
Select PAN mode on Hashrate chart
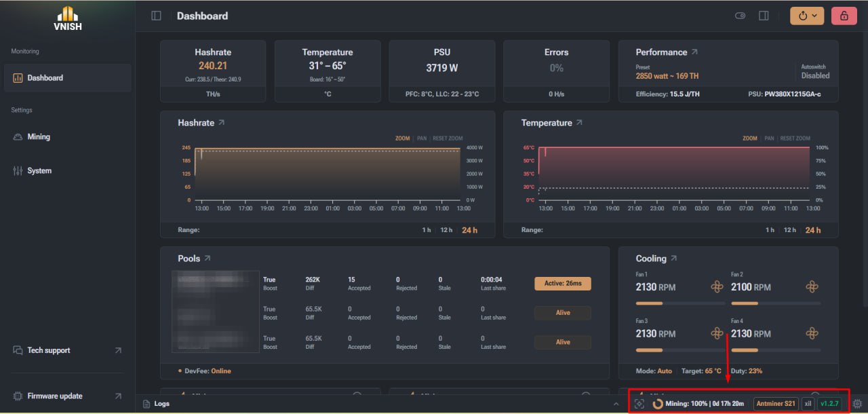point(422,138)
